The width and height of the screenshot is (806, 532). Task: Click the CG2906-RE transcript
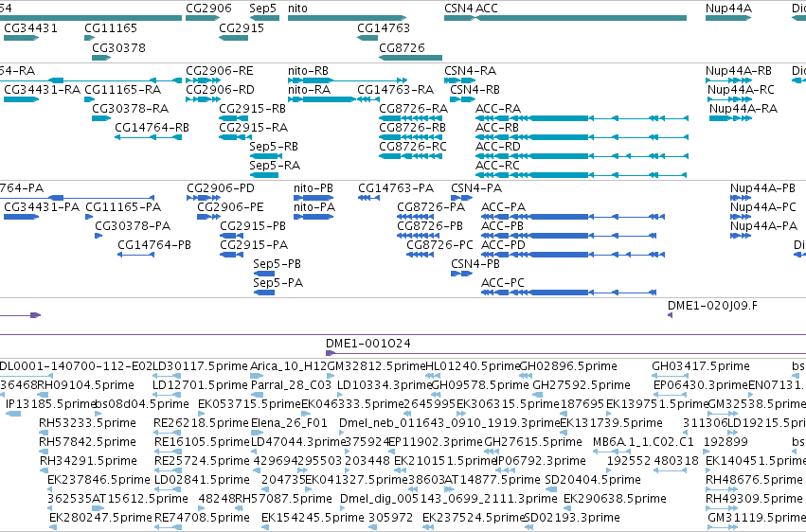203,80
